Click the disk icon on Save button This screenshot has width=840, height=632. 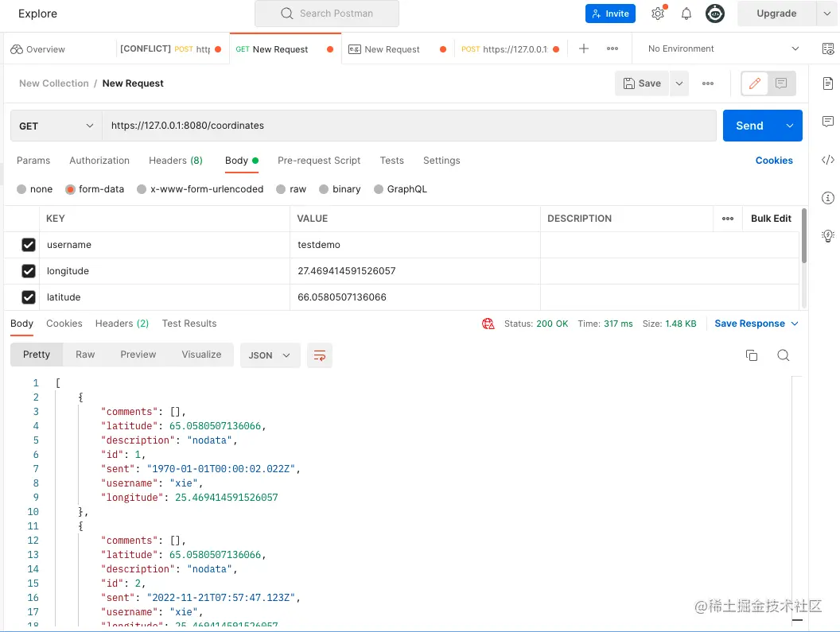[629, 83]
